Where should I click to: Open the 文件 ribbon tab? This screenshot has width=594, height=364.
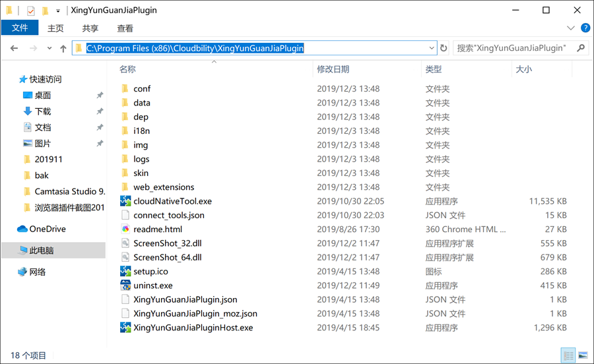20,28
